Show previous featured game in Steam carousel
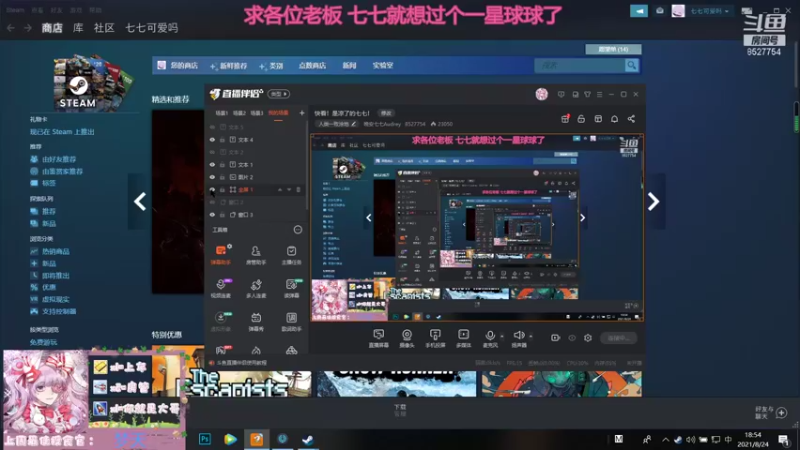The height and width of the screenshot is (450, 800). pos(140,202)
